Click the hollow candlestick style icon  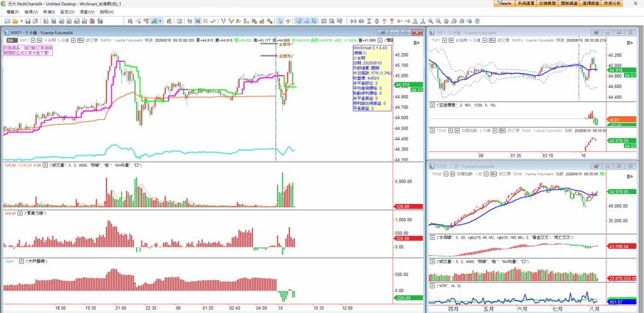(x=205, y=21)
